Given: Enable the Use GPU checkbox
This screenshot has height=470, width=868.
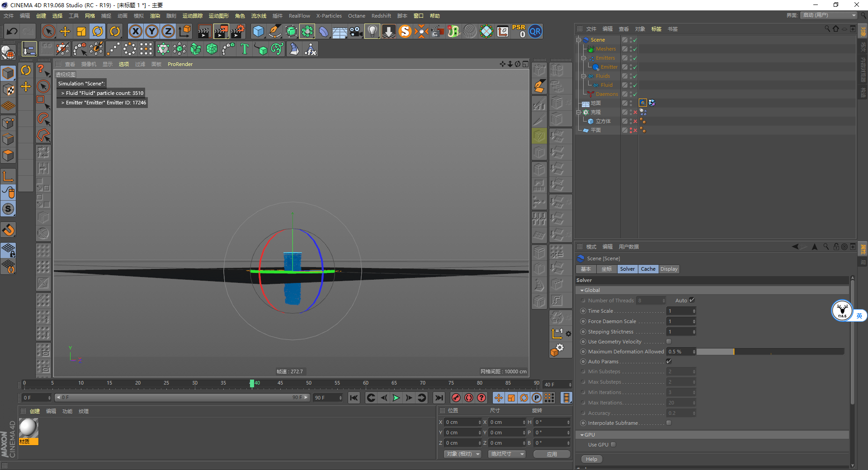Looking at the screenshot, I should click(x=613, y=445).
